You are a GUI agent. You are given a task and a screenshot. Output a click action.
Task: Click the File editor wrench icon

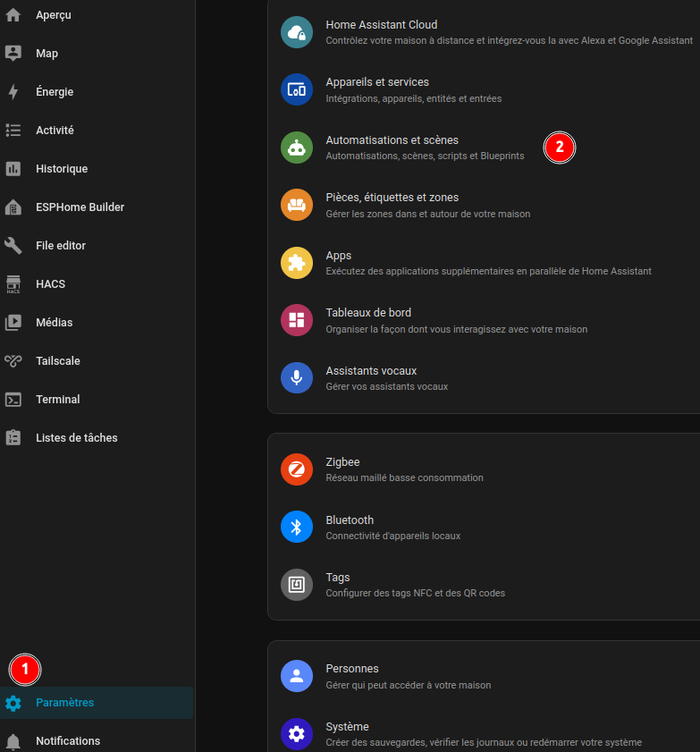tap(13, 246)
